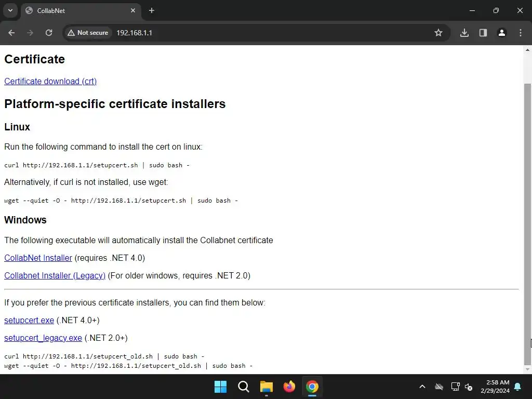Viewport: 532px width, 399px height.
Task: Bookmark this page with the star
Action: 438,33
